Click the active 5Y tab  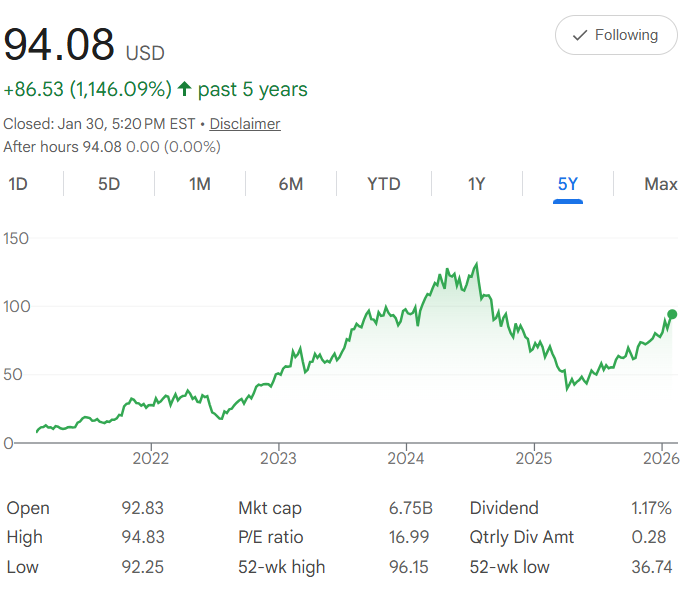tap(568, 184)
